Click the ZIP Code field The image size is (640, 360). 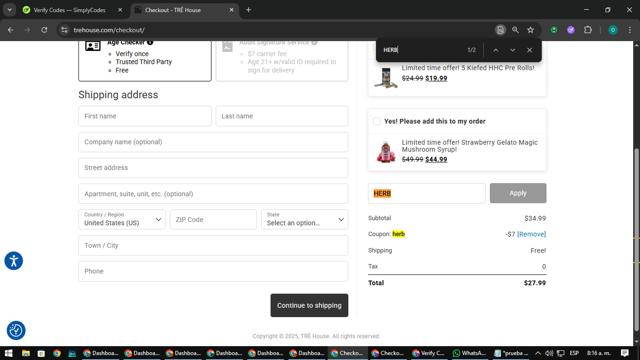[x=213, y=220]
